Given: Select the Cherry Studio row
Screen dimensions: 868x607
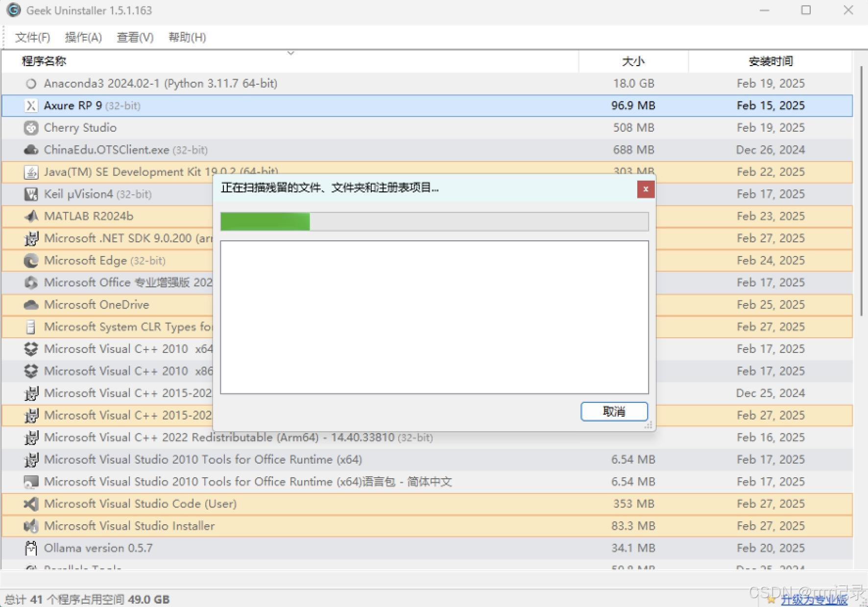Looking at the screenshot, I should (427, 128).
